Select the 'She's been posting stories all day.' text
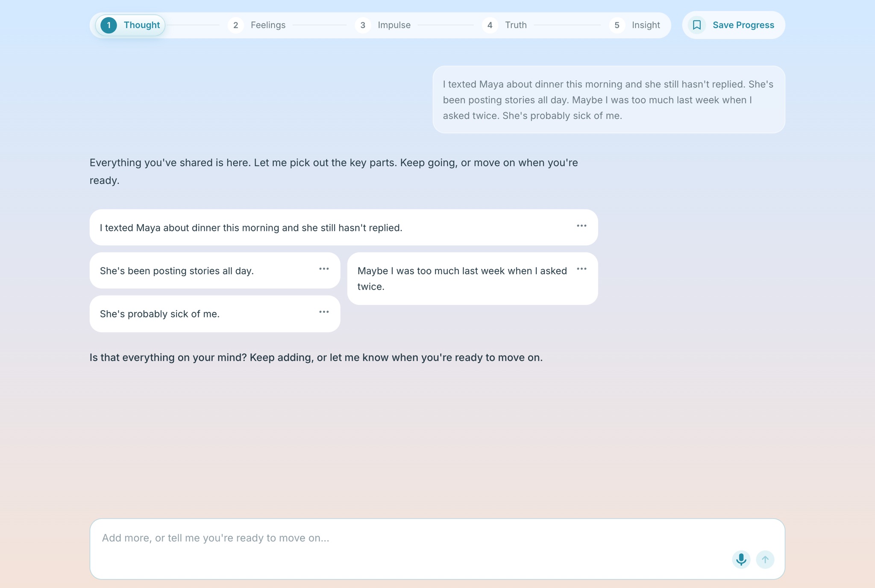The height and width of the screenshot is (588, 875). (177, 271)
